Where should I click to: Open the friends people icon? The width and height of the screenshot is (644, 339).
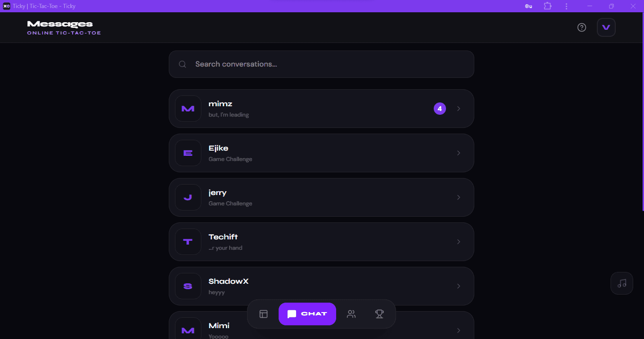351,314
